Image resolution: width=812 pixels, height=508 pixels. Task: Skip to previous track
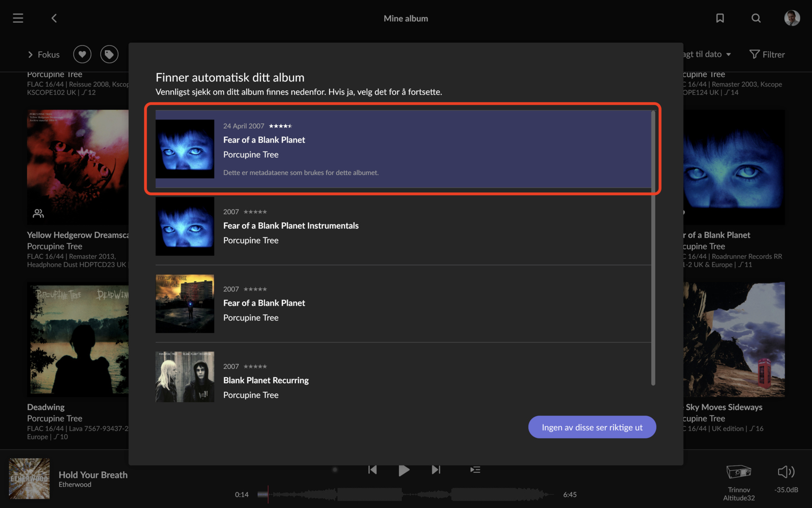(372, 469)
